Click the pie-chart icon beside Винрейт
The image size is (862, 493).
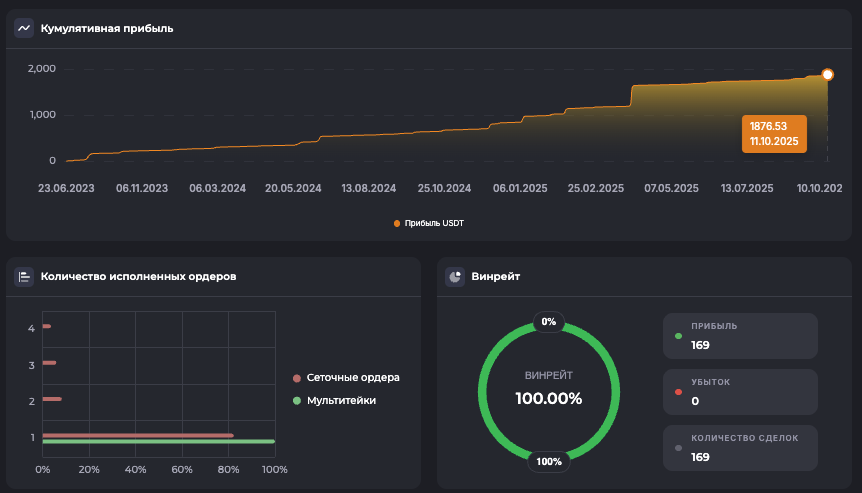click(x=455, y=277)
